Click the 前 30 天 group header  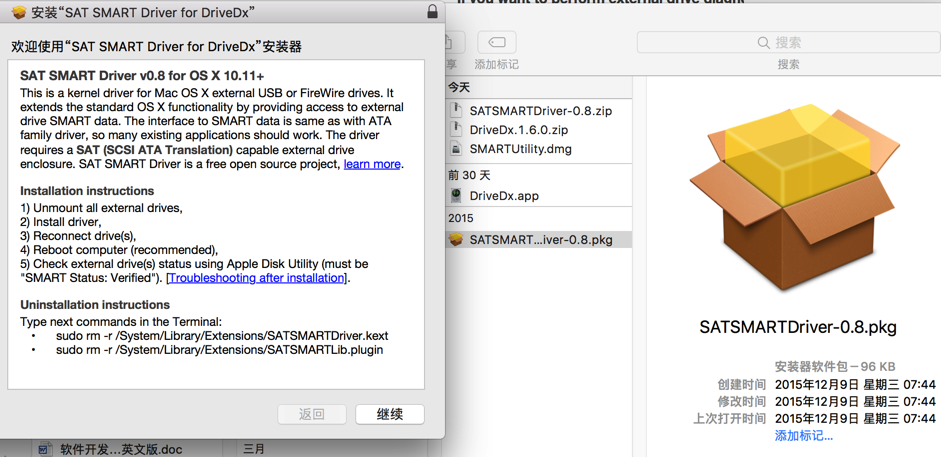coord(469,175)
